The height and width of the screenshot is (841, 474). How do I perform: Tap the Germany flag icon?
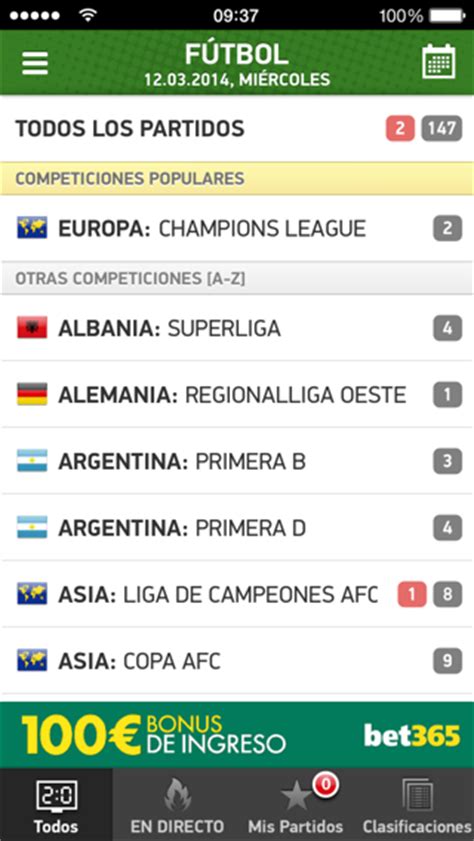pyautogui.click(x=32, y=394)
